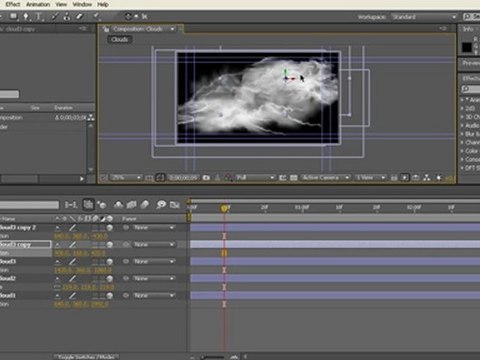This screenshot has height=360, width=480.
Task: Select the Type tool
Action: click(39, 16)
